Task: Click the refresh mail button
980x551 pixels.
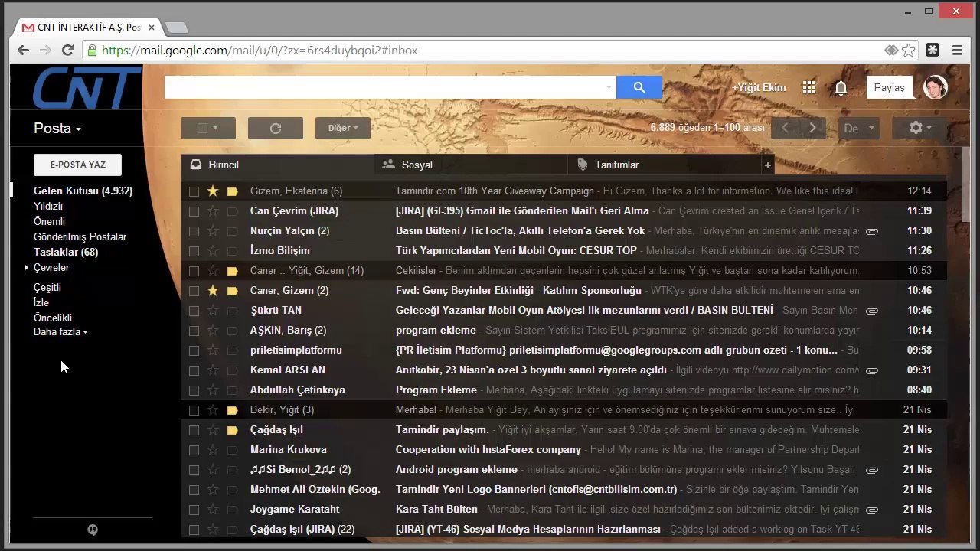Action: pos(276,128)
